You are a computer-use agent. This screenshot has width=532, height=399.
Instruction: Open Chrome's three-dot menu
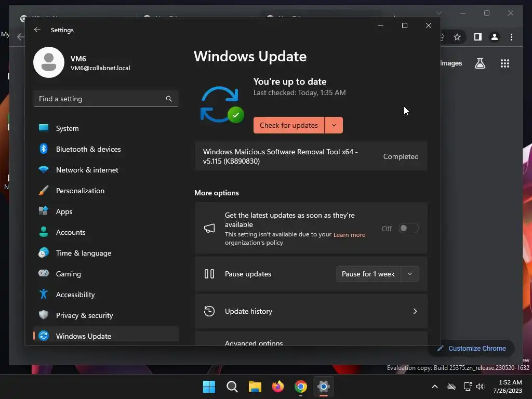click(x=511, y=37)
